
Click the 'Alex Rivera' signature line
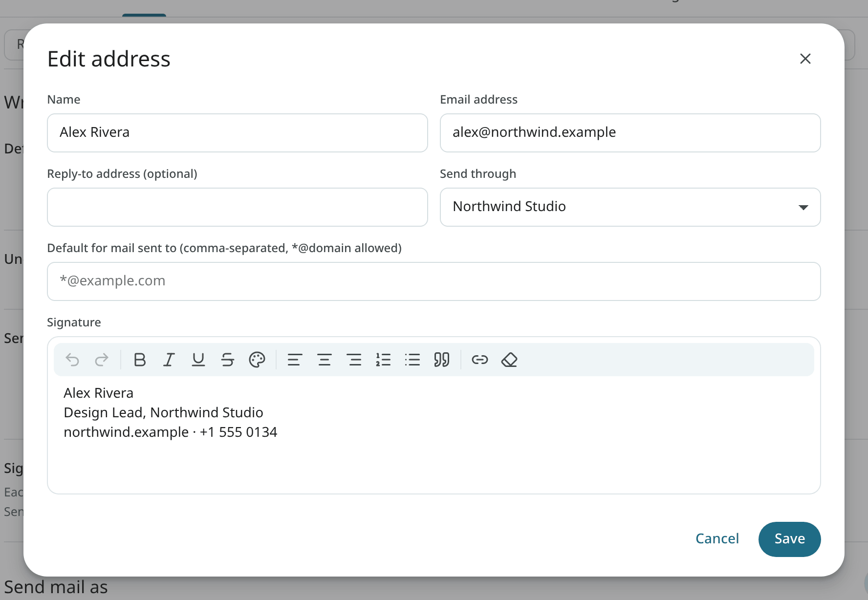tap(98, 393)
